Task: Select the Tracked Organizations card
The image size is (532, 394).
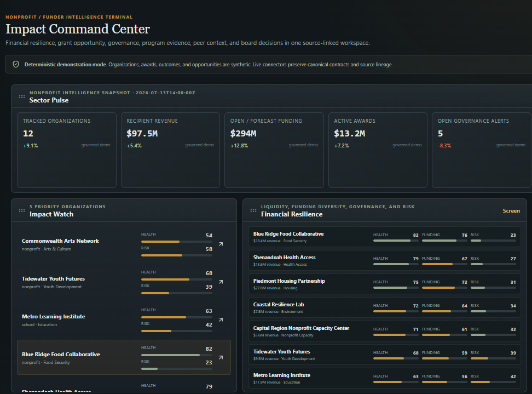Action: pyautogui.click(x=67, y=150)
